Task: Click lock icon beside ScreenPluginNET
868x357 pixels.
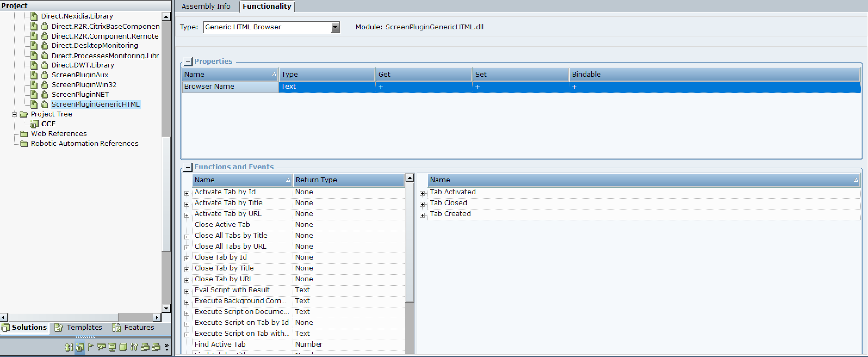Action: coord(45,94)
